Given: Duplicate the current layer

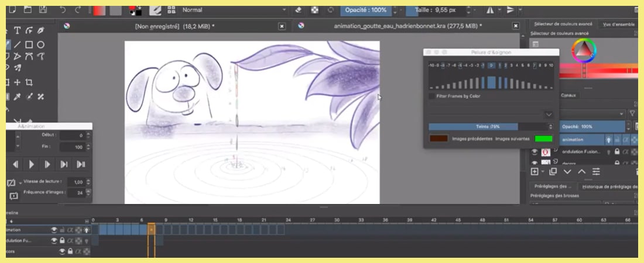Looking at the screenshot, I should [553, 171].
